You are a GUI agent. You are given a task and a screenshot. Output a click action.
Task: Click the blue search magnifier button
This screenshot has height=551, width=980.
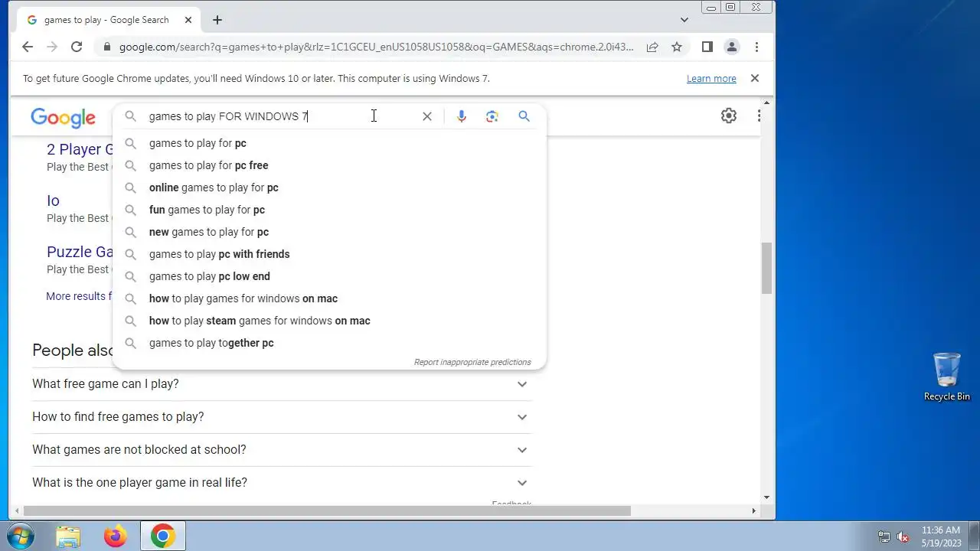click(x=524, y=116)
